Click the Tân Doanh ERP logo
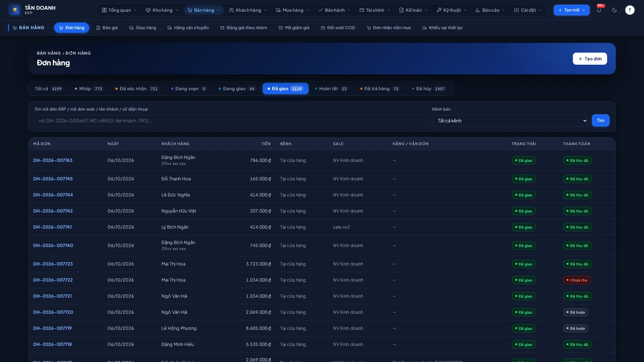Image resolution: width=644 pixels, height=362 pixels. pyautogui.click(x=32, y=10)
